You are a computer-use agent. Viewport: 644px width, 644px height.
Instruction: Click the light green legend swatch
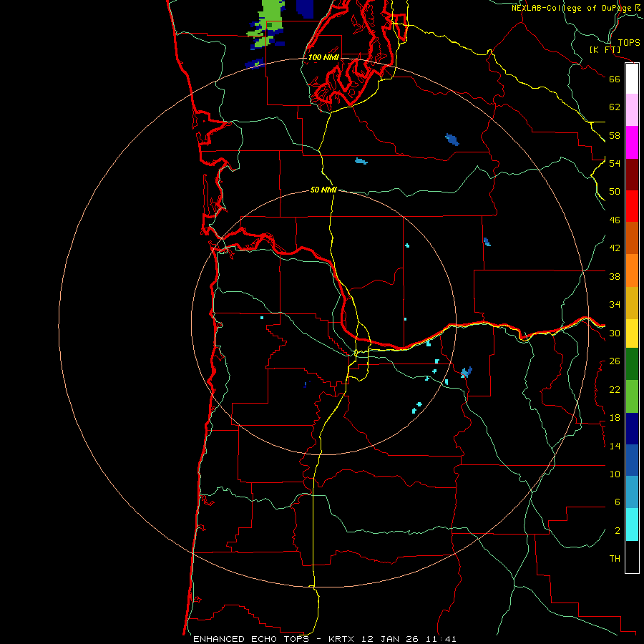click(x=632, y=396)
